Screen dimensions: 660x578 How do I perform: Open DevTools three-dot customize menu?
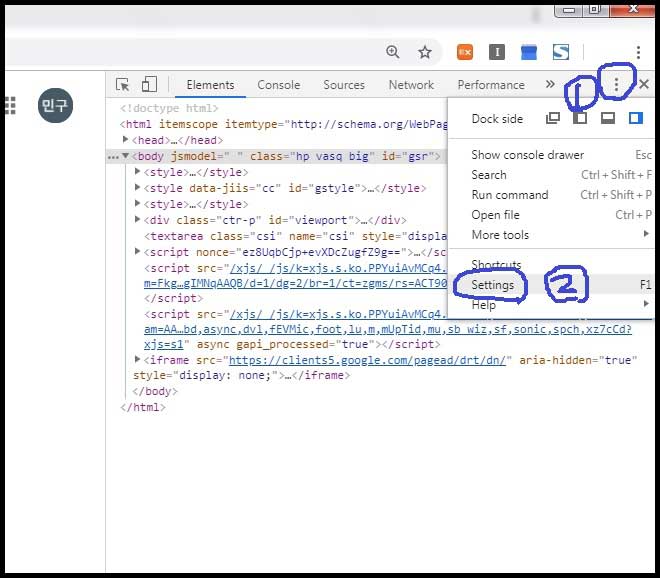pyautogui.click(x=616, y=84)
